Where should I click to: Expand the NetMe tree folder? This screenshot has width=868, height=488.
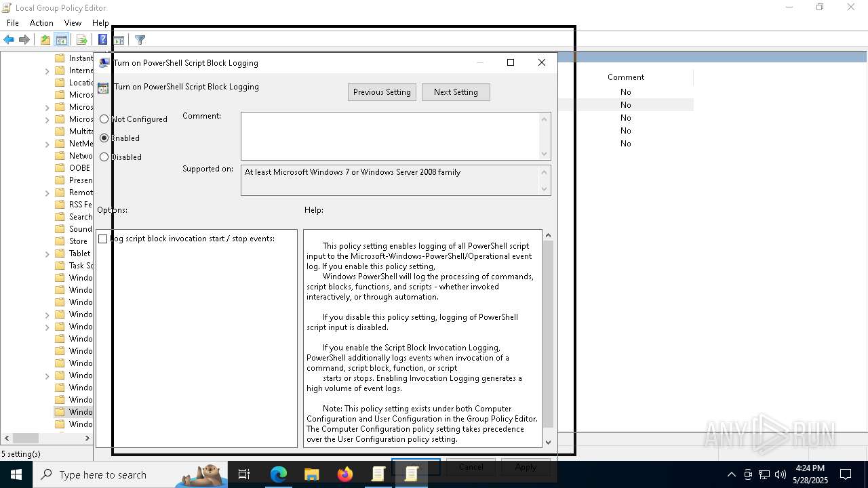tap(47, 144)
